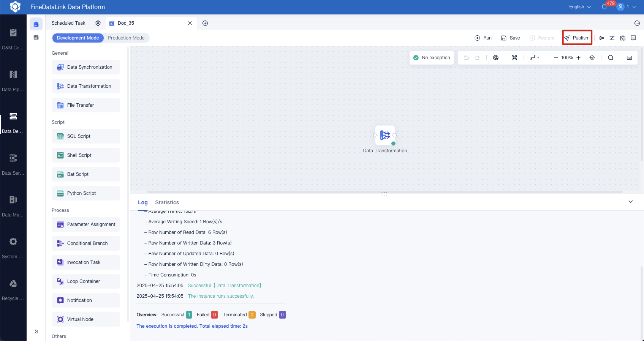
Task: Select the Conditional Branch node item
Action: (x=86, y=243)
